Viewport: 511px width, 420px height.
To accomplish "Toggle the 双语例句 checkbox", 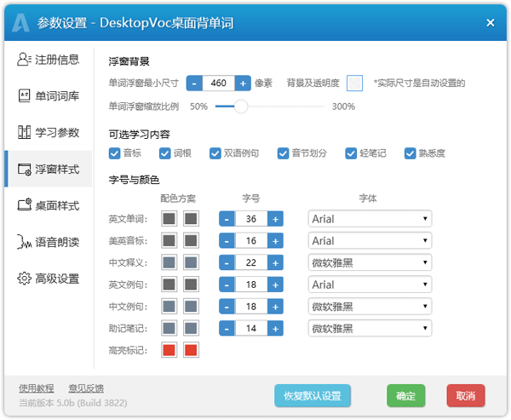I will pyautogui.click(x=215, y=153).
